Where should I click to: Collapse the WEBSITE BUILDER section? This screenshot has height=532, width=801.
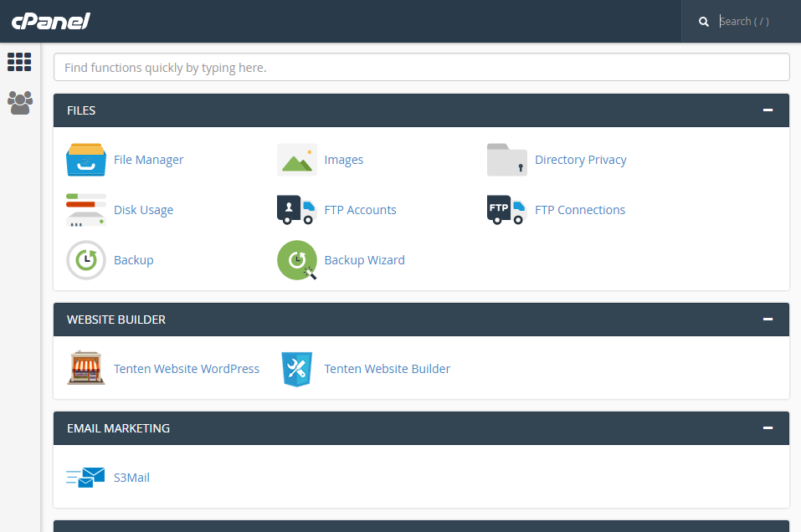(x=768, y=319)
